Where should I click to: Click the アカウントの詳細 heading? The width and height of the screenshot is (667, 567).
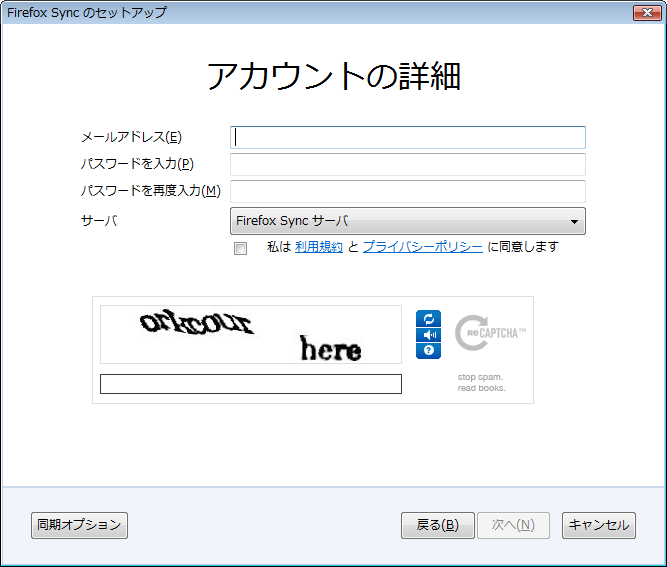pos(334,76)
